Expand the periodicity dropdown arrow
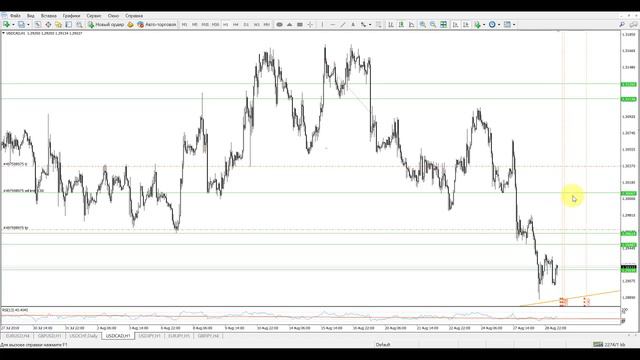The width and height of the screenshot is (640, 360). pos(499,24)
